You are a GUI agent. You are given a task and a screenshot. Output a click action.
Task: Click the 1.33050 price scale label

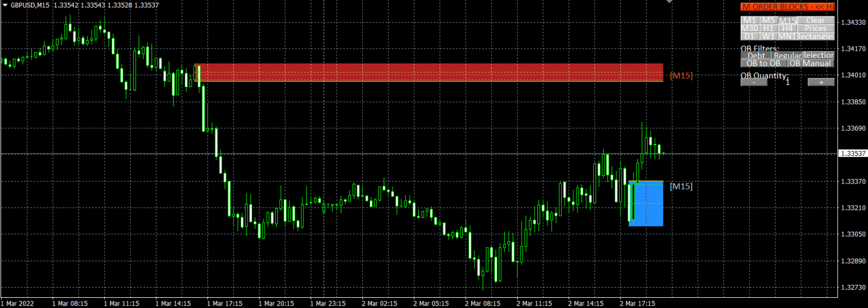[x=854, y=234]
